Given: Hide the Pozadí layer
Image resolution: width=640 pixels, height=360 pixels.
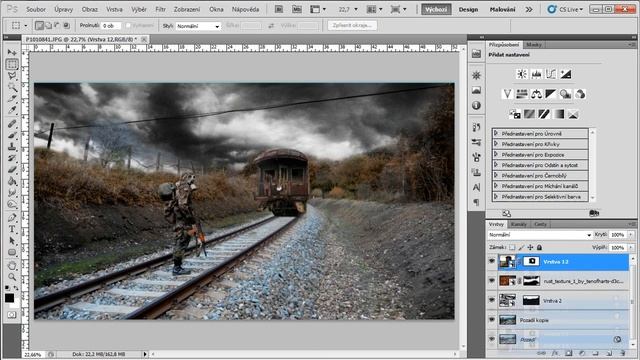Looking at the screenshot, I should click(492, 339).
